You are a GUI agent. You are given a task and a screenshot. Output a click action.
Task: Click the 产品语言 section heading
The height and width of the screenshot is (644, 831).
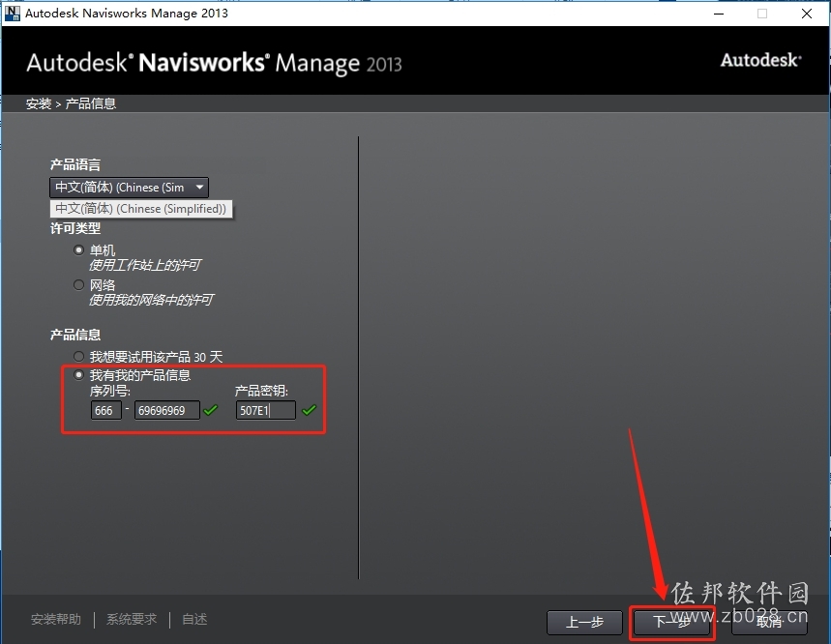coord(75,164)
